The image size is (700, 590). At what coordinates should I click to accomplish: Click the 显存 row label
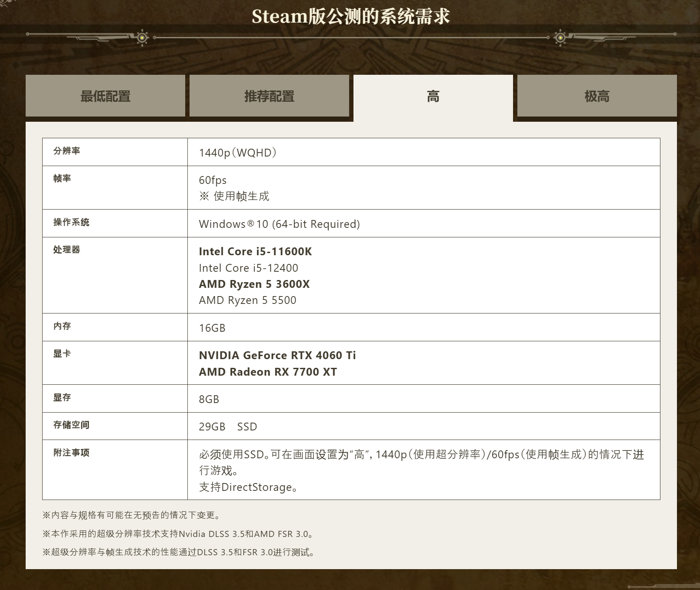[62, 397]
